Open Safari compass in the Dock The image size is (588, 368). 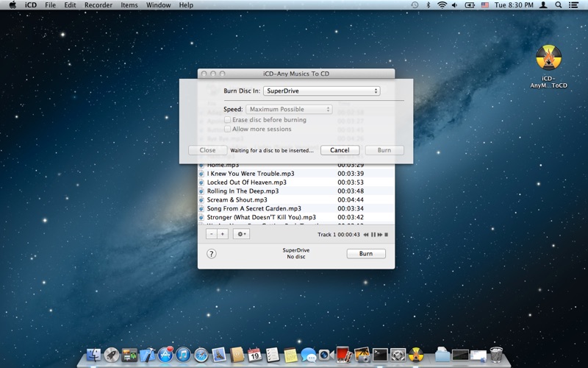[201, 355]
